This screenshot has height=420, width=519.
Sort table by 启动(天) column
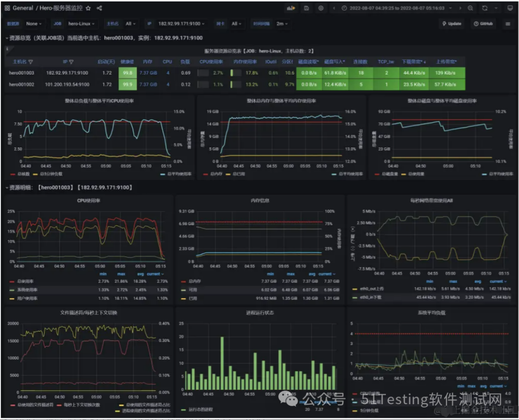tap(106, 62)
